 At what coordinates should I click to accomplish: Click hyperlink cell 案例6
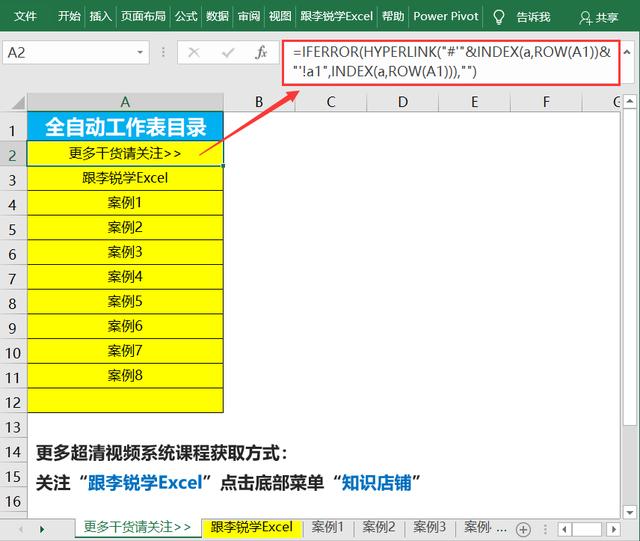point(125,326)
